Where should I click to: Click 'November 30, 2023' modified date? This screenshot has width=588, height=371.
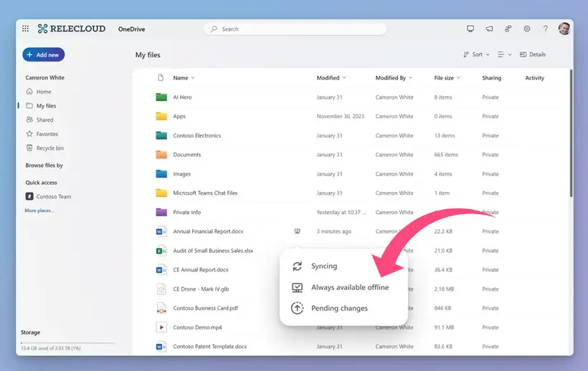pos(340,116)
